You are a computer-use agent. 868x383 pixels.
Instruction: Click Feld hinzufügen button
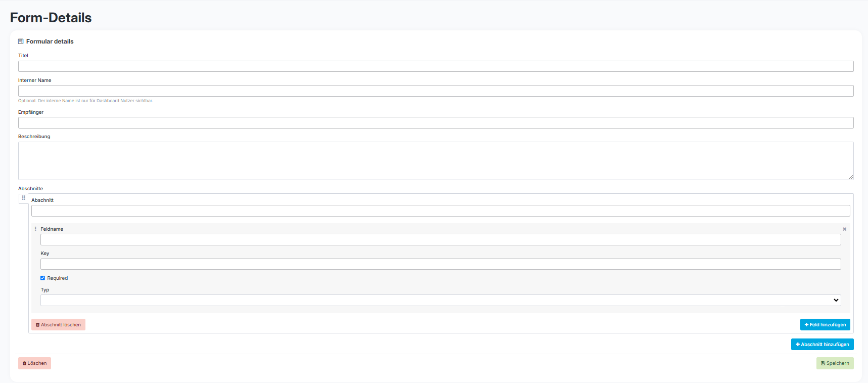pos(825,325)
